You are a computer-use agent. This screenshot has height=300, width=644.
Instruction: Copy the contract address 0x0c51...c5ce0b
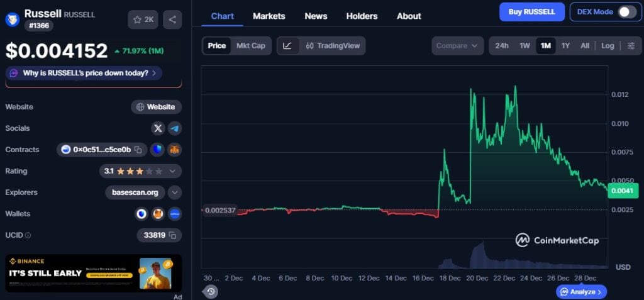tap(138, 150)
